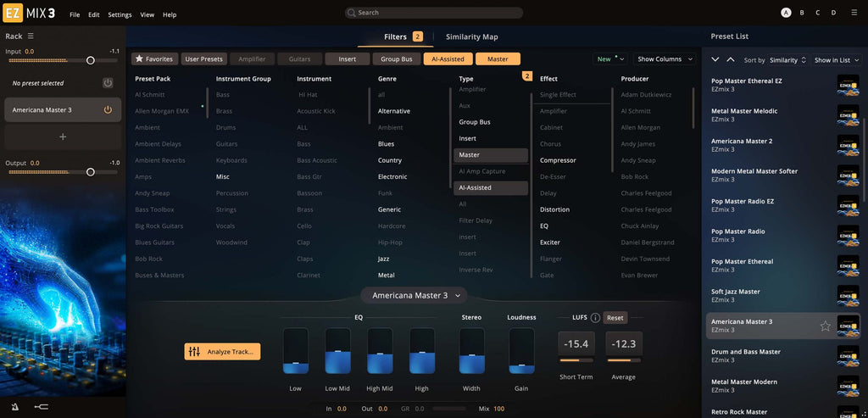Reset the LUFS meter
Viewport: 868px width, 418px height.
pyautogui.click(x=615, y=318)
